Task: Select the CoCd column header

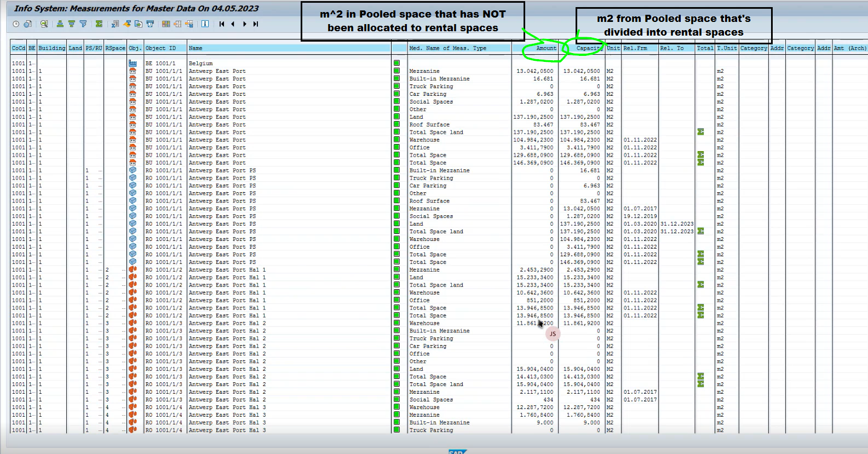Action: (19, 48)
